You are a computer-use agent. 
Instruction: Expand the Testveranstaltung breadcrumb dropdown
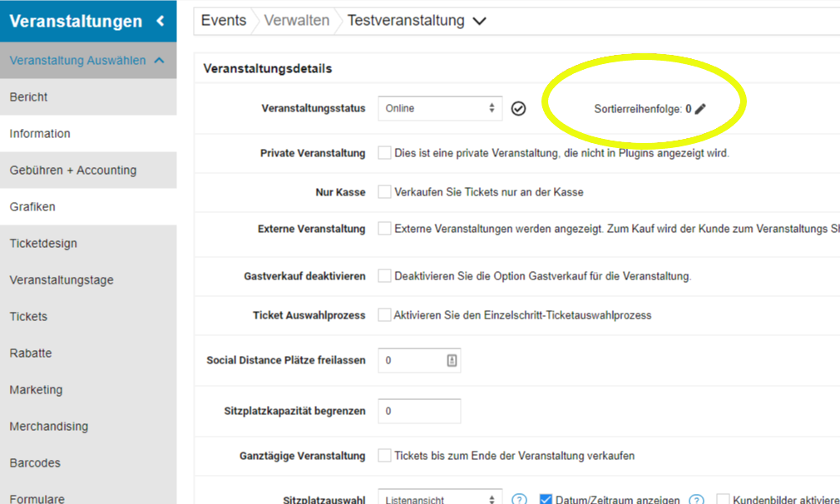(479, 22)
